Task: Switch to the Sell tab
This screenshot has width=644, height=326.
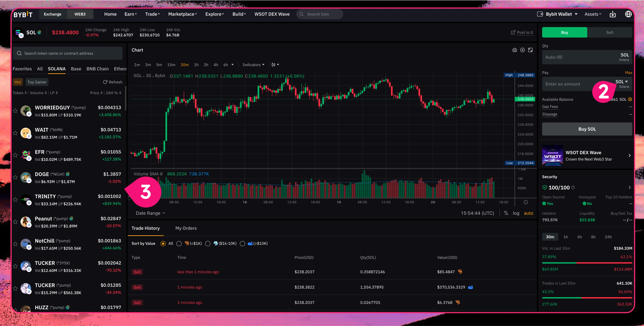Action: pyautogui.click(x=610, y=32)
